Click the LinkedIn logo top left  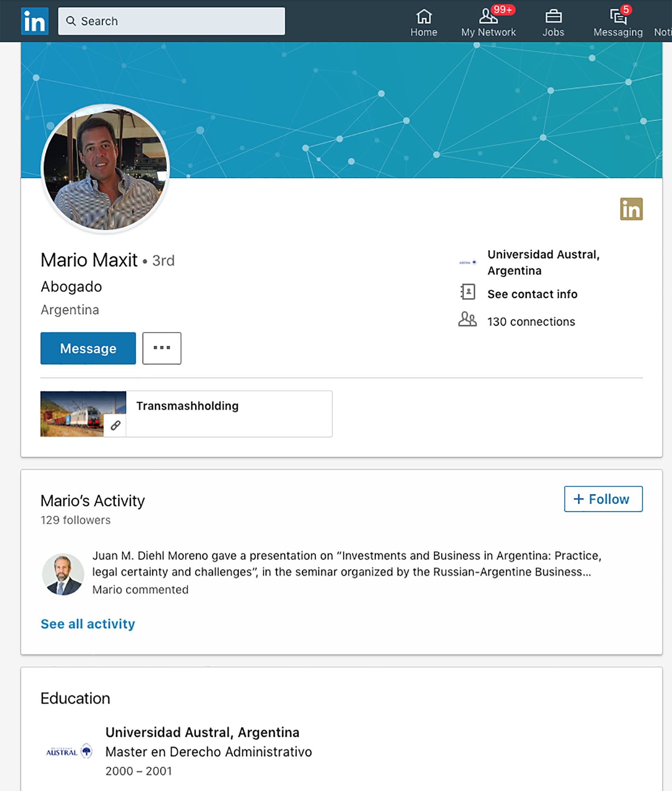[34, 21]
